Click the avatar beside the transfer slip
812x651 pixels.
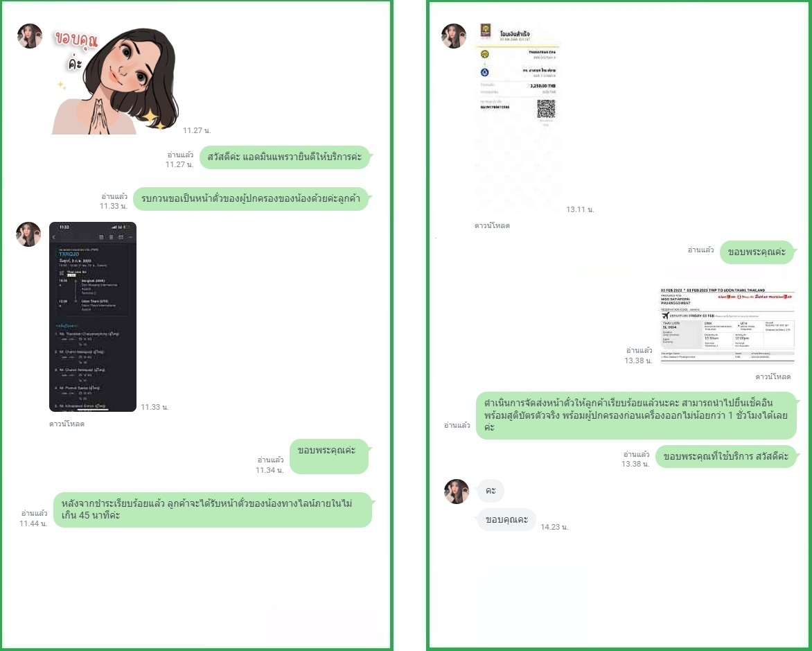coord(454,36)
